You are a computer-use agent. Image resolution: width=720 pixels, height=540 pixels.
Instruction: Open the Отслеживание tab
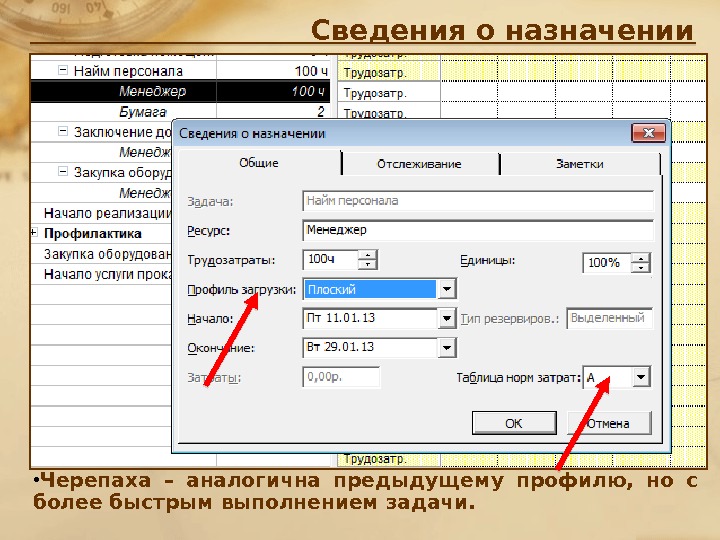419,164
